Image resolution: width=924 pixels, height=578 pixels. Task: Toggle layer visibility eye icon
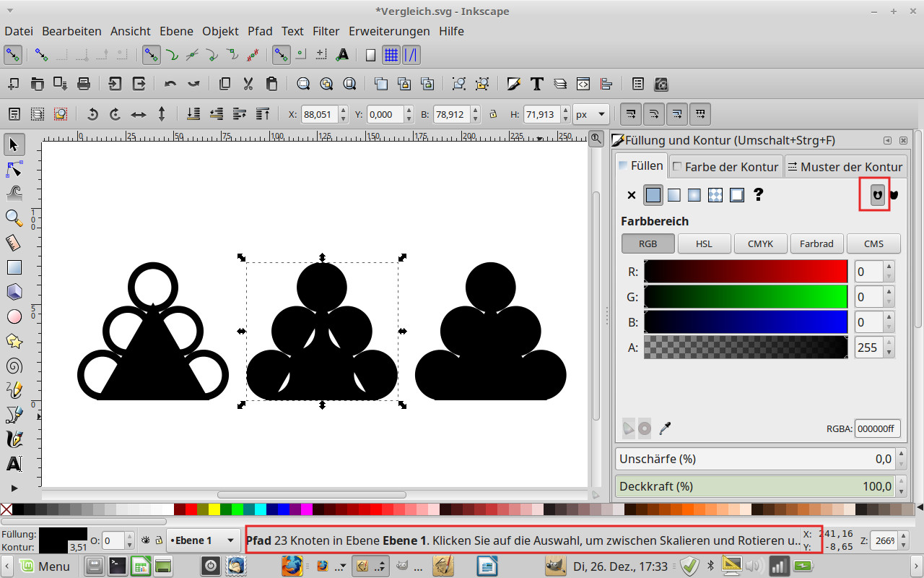pyautogui.click(x=145, y=540)
